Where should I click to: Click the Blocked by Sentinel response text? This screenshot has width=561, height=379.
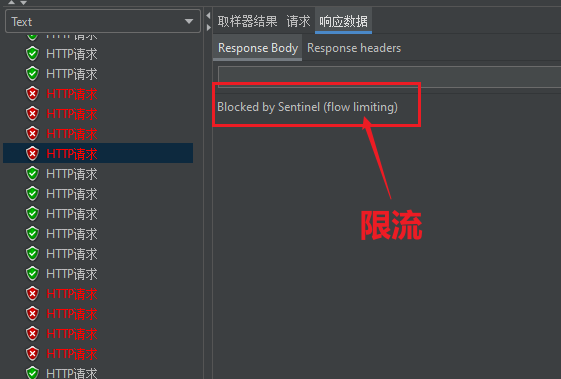click(307, 107)
